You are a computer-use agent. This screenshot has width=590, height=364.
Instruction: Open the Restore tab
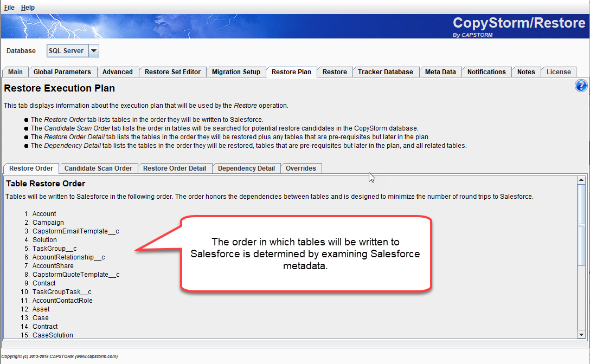(335, 72)
